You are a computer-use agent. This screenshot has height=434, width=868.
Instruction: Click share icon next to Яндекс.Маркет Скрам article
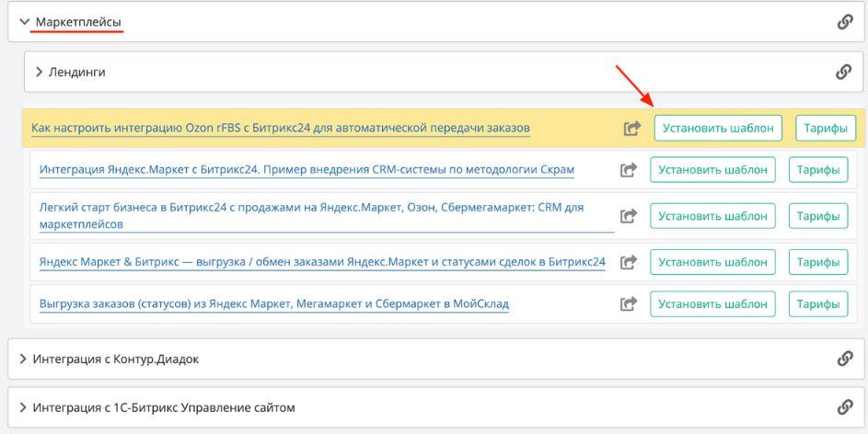click(x=628, y=170)
